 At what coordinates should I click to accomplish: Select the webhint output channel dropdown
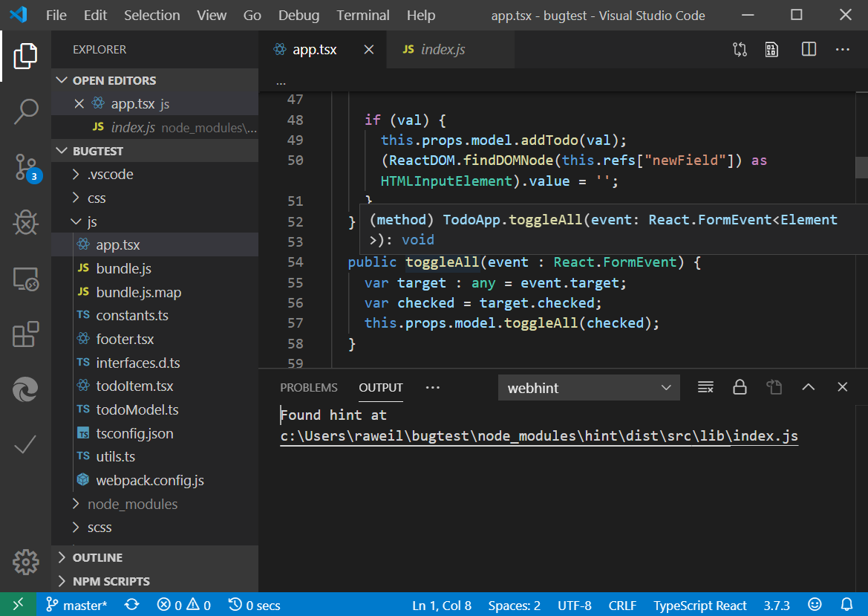point(589,388)
